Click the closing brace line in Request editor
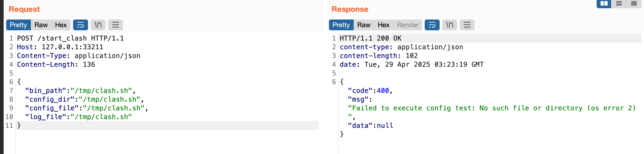 coord(19,126)
